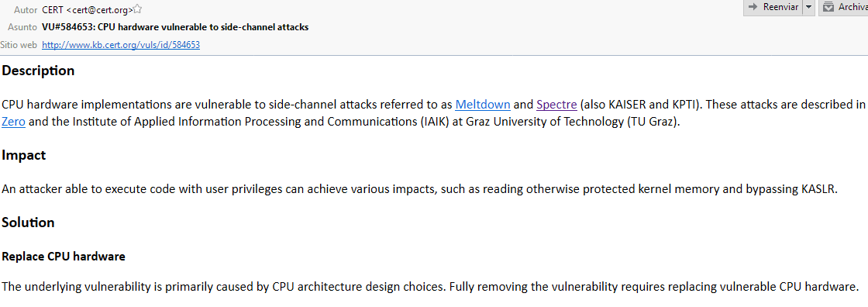Click the Description heading

click(x=38, y=71)
